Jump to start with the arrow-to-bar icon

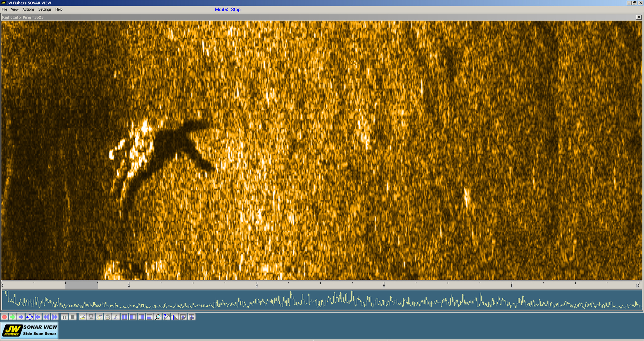[x=38, y=317]
